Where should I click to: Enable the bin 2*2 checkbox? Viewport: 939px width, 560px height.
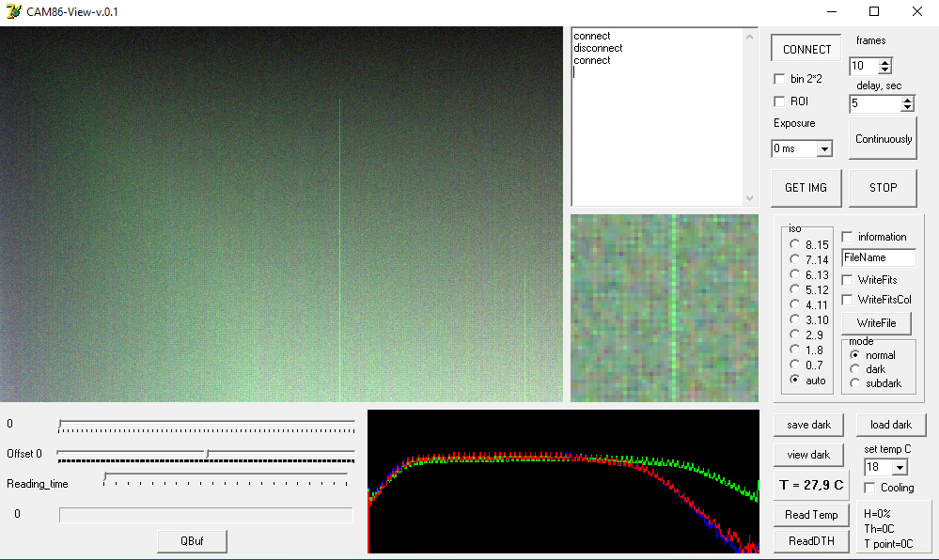[779, 79]
